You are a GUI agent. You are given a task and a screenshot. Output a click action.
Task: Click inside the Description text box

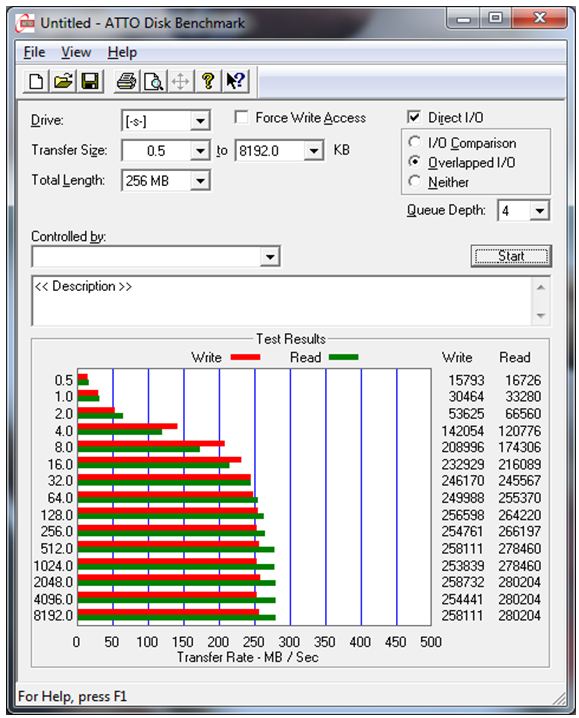(x=282, y=301)
